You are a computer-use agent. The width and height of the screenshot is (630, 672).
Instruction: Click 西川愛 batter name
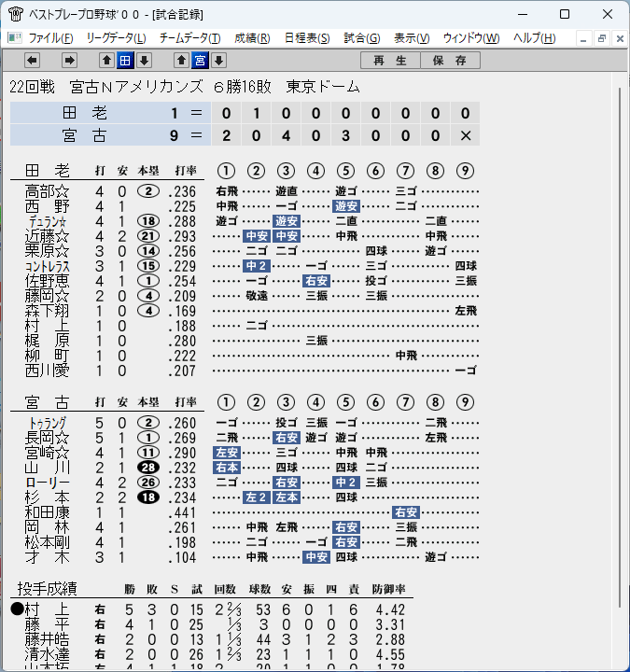point(48,371)
